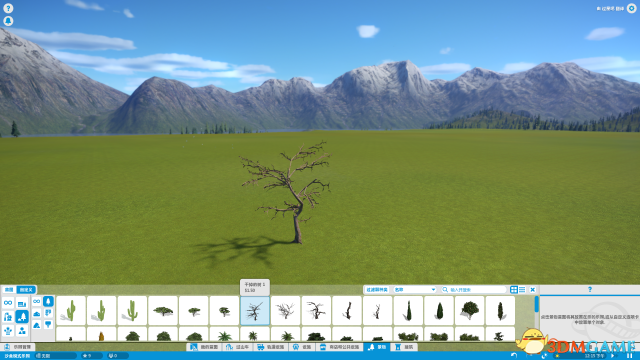Click the Buildings button in bottom toolbar
The height and width of the screenshot is (360, 640).
coord(404,347)
